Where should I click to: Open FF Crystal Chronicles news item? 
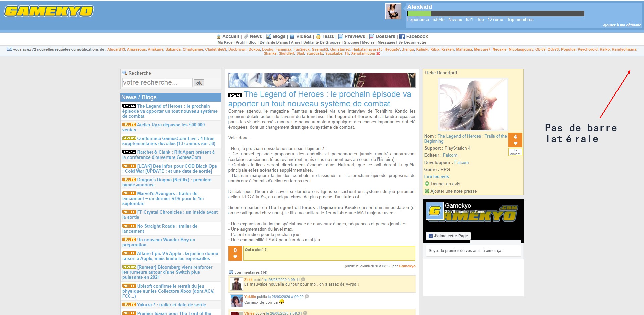coord(170,215)
